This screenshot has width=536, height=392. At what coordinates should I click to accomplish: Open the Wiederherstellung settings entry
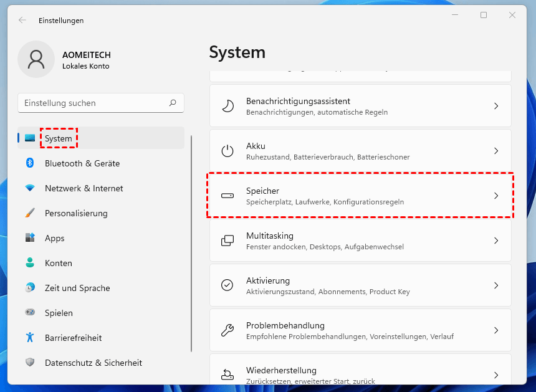360,374
